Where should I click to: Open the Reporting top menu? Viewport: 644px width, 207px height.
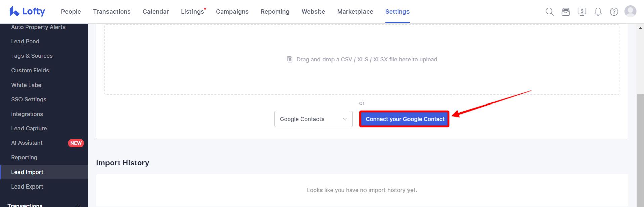(275, 12)
